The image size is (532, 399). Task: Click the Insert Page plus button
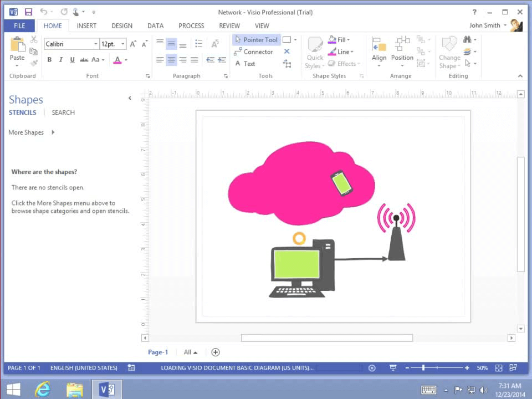pyautogui.click(x=216, y=352)
